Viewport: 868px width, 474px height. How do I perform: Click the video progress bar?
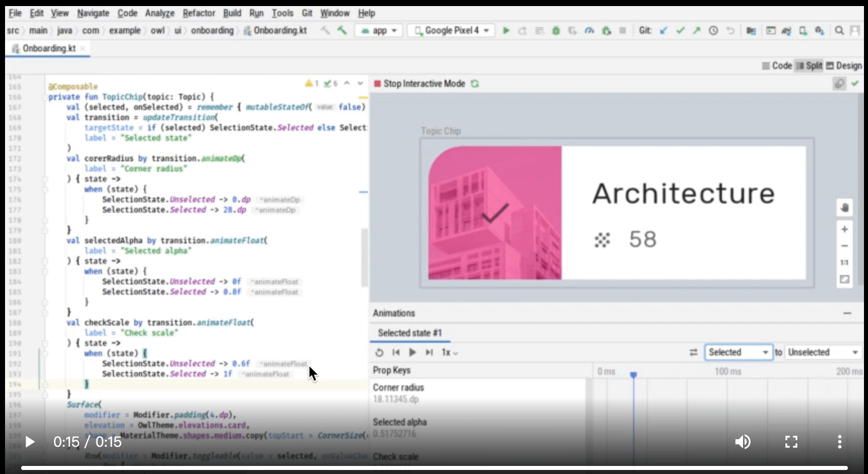[434, 468]
